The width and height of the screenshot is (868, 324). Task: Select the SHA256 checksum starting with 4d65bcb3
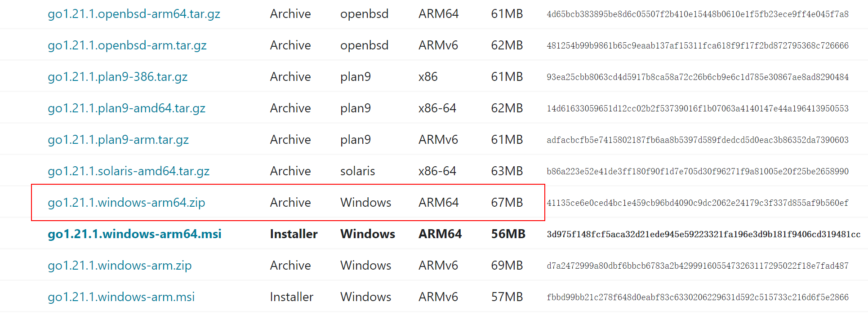698,14
